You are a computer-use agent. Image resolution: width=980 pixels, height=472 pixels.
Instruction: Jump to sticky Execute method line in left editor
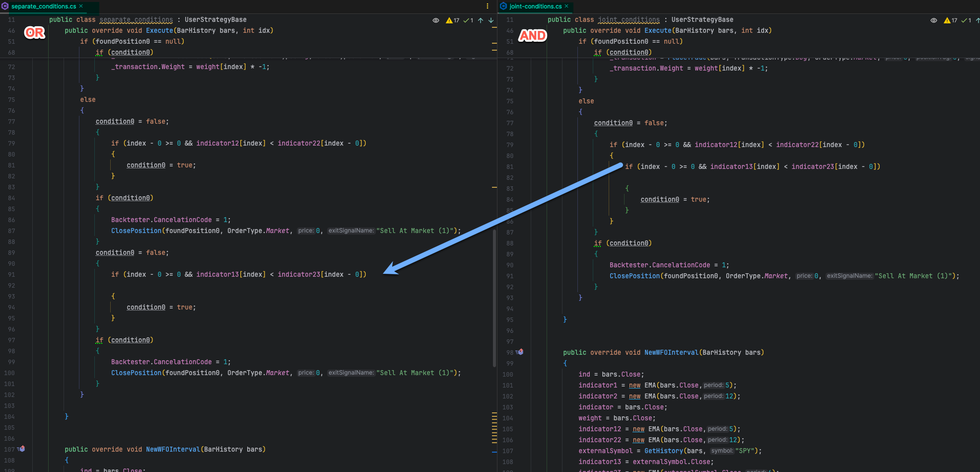[169, 31]
